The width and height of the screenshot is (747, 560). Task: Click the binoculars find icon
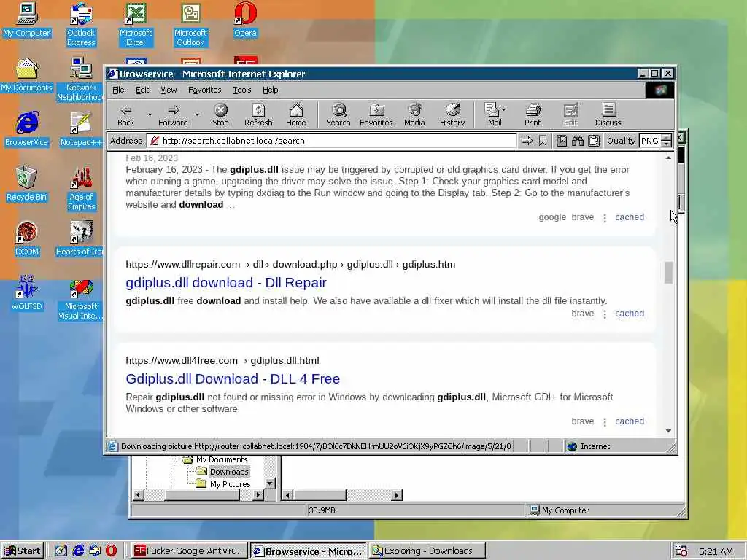[x=578, y=141]
